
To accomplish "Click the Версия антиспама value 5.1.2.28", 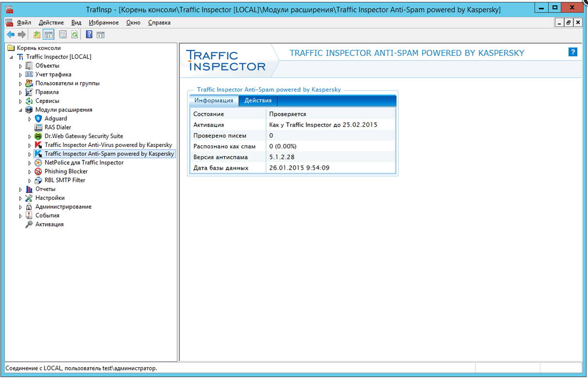I will point(281,157).
